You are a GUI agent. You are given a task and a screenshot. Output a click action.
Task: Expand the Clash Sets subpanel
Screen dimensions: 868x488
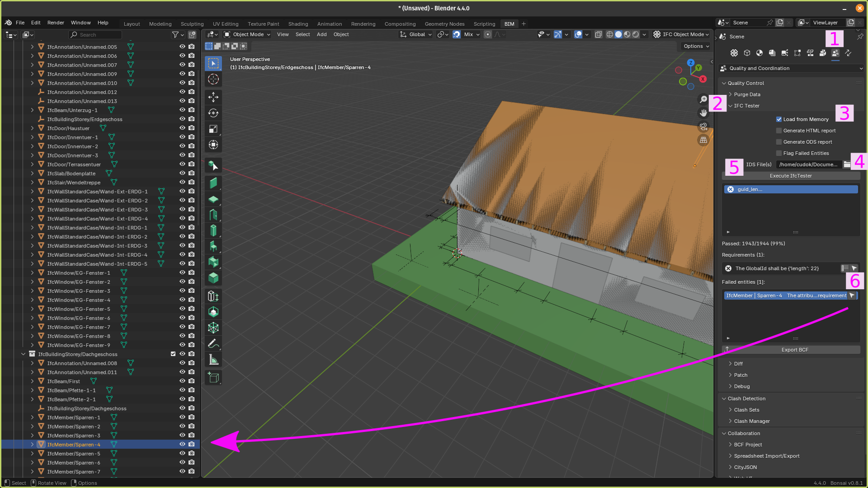[x=746, y=410]
